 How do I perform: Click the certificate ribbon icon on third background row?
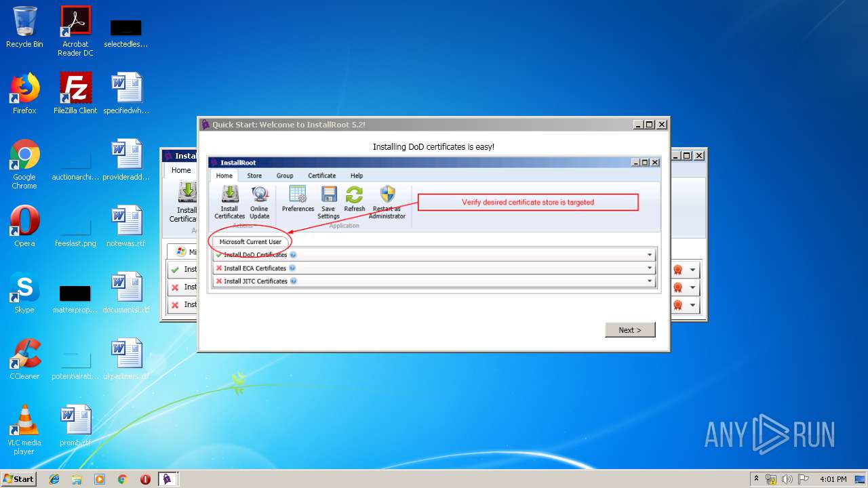point(677,305)
